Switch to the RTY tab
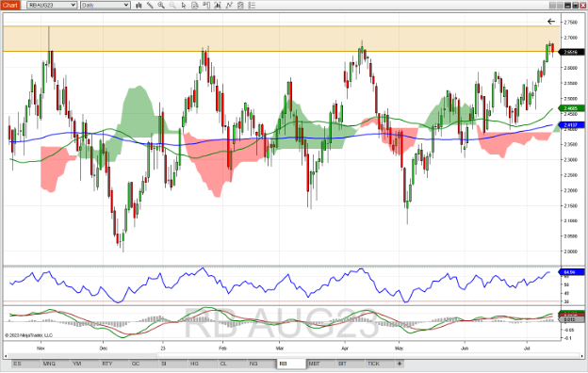588x373 pixels. [115, 364]
